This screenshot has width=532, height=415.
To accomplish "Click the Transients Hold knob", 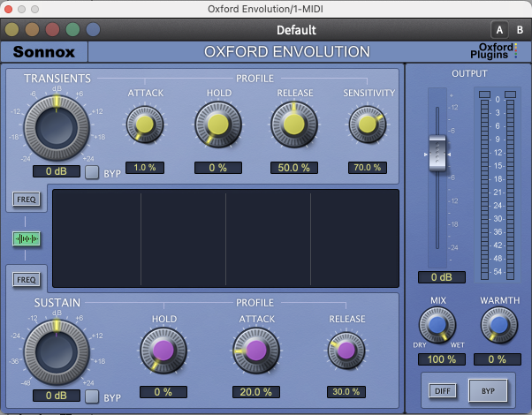I will [x=218, y=124].
